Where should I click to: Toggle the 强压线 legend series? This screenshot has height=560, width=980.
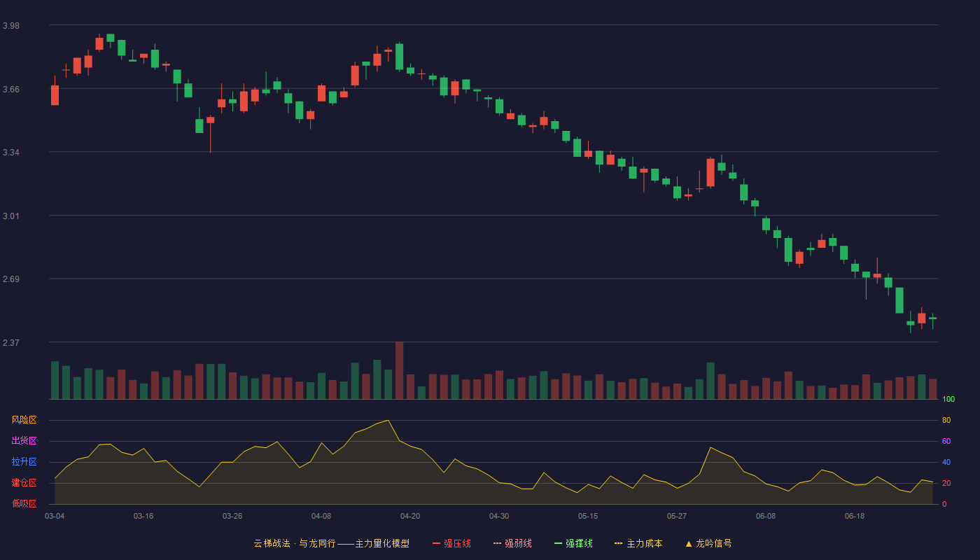(x=451, y=543)
